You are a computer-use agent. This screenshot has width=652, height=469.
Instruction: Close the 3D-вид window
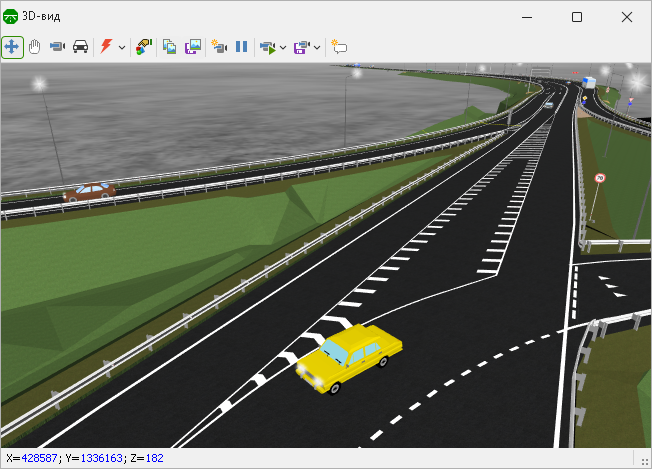627,17
